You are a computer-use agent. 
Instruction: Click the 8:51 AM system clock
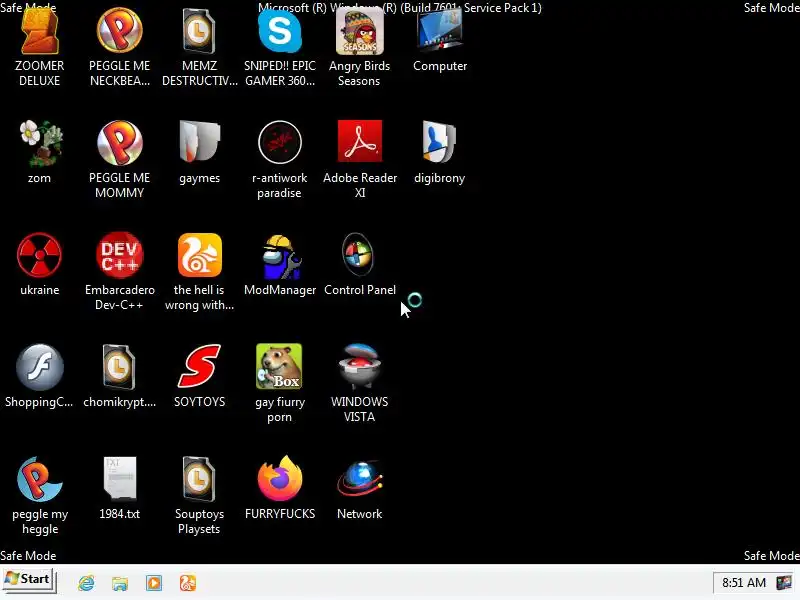click(744, 583)
